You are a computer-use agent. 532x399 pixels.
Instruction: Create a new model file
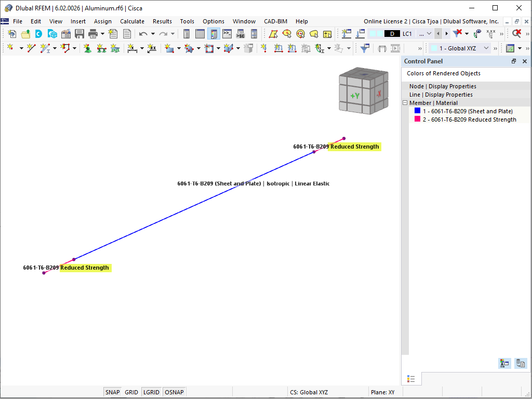12,34
